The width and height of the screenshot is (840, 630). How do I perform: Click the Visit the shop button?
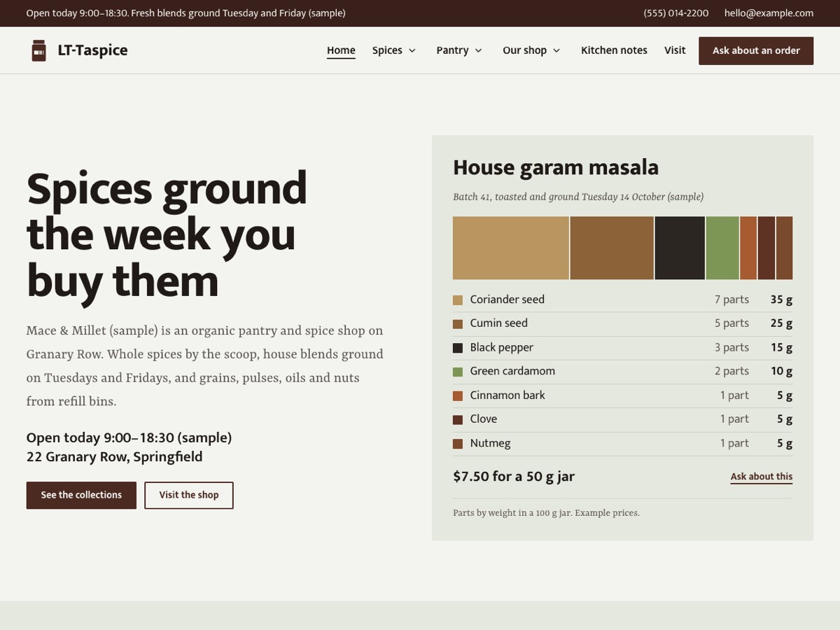189,495
